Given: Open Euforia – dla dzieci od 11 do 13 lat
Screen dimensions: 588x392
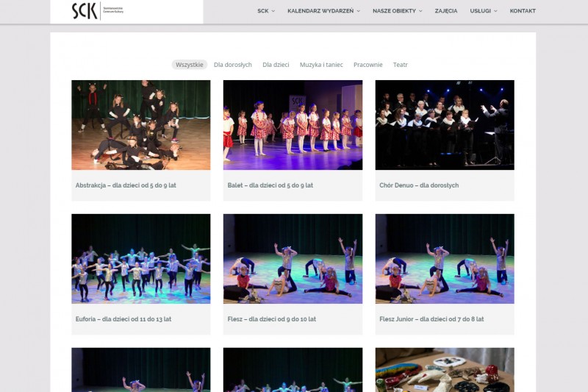Looking at the screenshot, I should pos(123,319).
